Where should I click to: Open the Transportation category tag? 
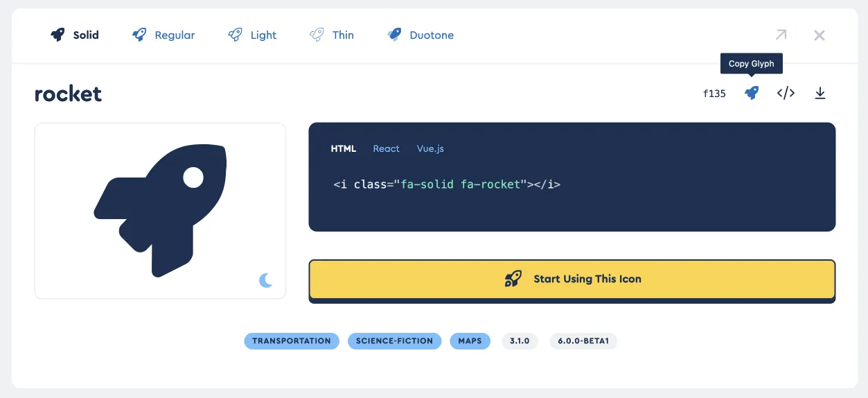point(292,341)
